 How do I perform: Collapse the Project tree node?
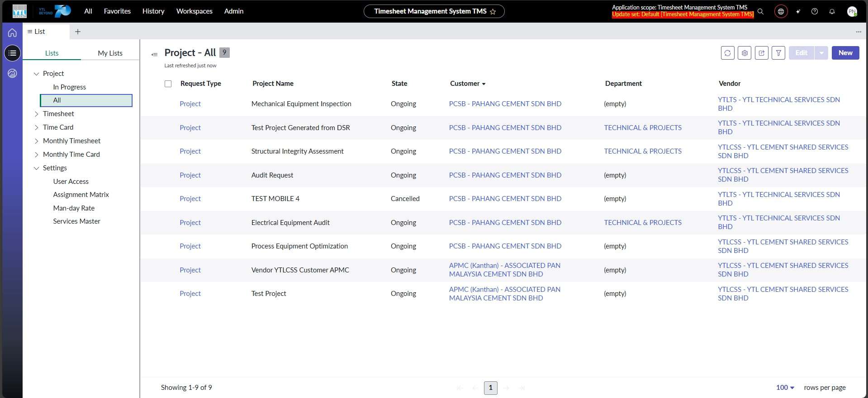(x=37, y=74)
